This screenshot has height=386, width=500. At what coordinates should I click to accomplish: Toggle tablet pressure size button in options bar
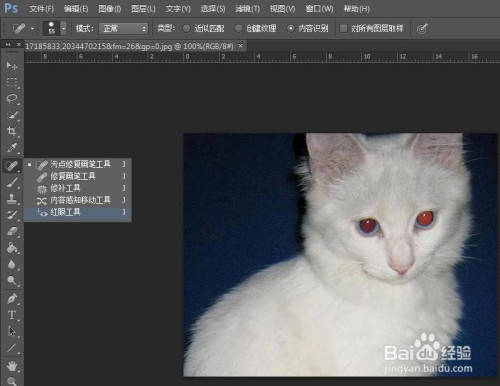pyautogui.click(x=422, y=29)
